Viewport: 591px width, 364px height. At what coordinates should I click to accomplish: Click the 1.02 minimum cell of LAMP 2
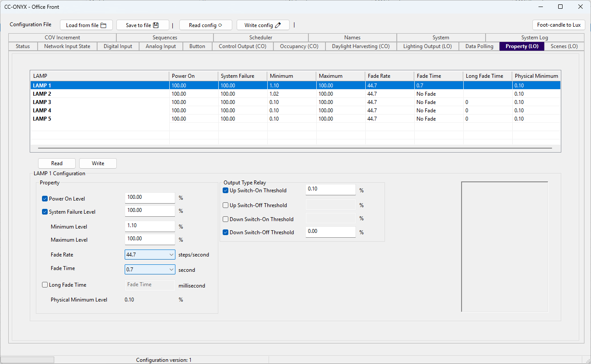[x=292, y=94]
